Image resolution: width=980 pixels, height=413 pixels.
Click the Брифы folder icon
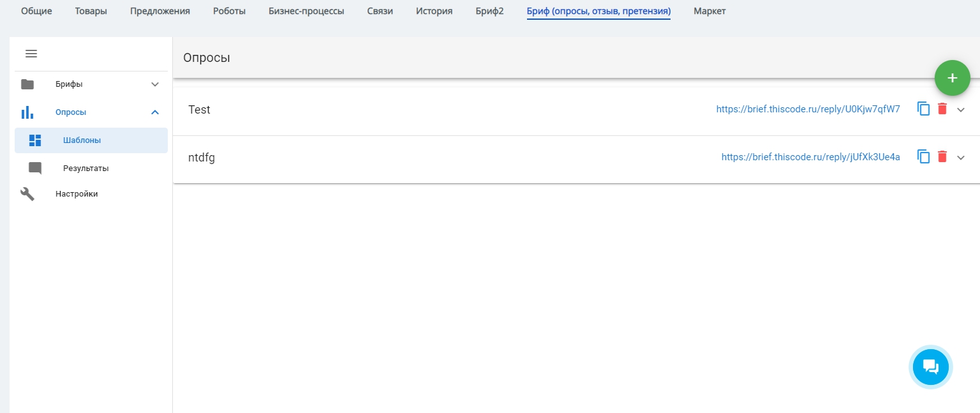pos(27,84)
